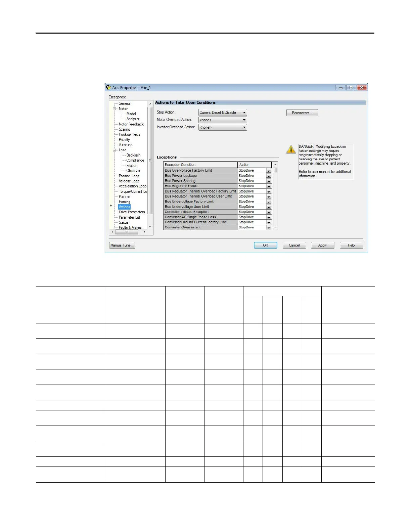Click categories tree scroll up arrow
The image size is (411, 532).
150,104
